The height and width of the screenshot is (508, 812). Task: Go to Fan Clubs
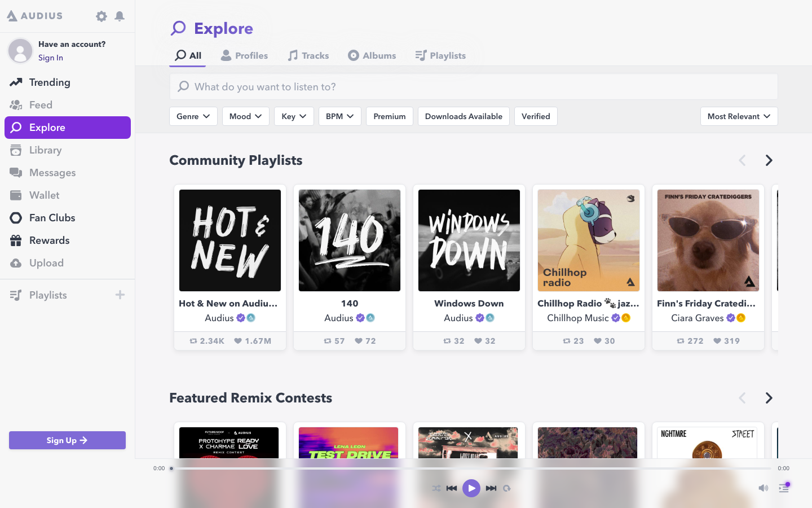pyautogui.click(x=68, y=218)
